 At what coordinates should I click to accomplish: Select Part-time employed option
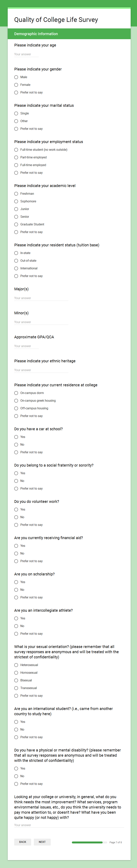16,157
